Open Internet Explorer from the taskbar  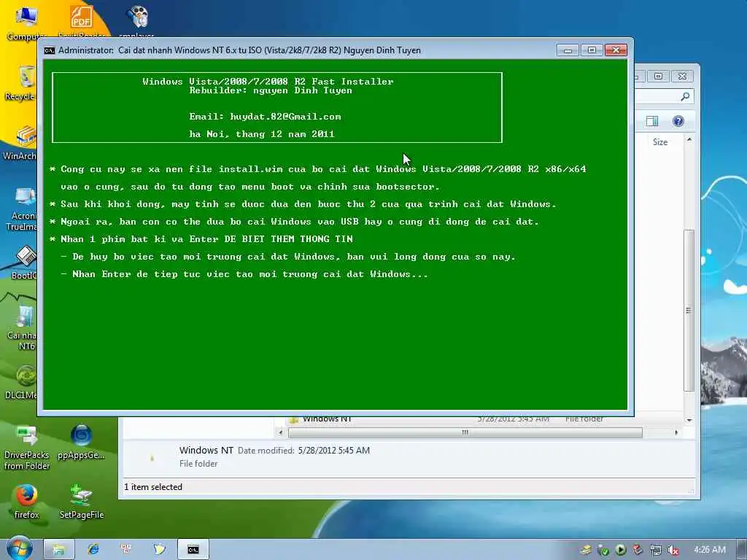tap(93, 550)
